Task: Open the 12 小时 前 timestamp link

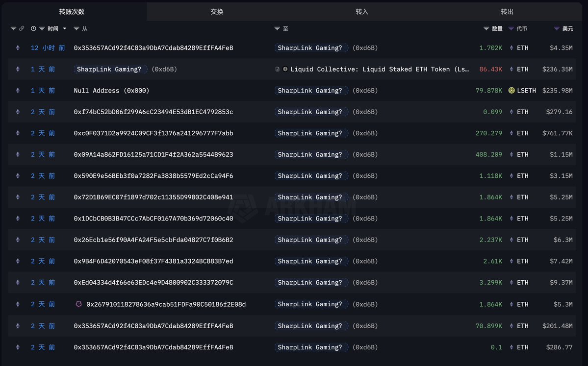Action: [x=48, y=48]
